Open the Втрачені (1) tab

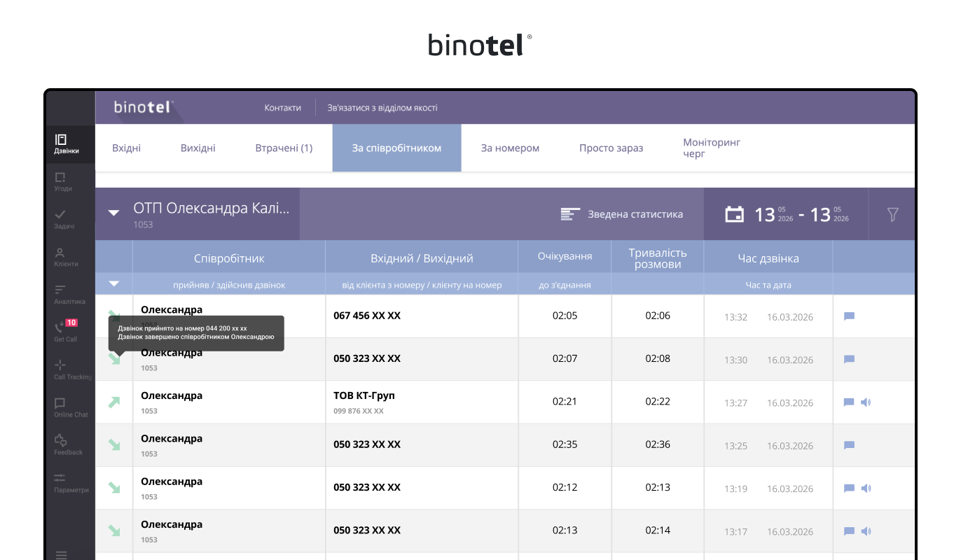(284, 148)
